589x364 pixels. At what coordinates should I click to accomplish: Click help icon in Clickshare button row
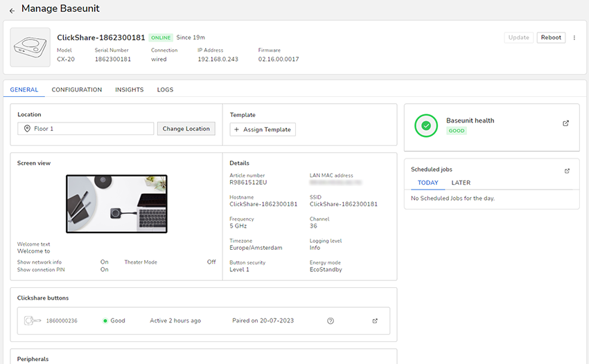click(x=331, y=321)
